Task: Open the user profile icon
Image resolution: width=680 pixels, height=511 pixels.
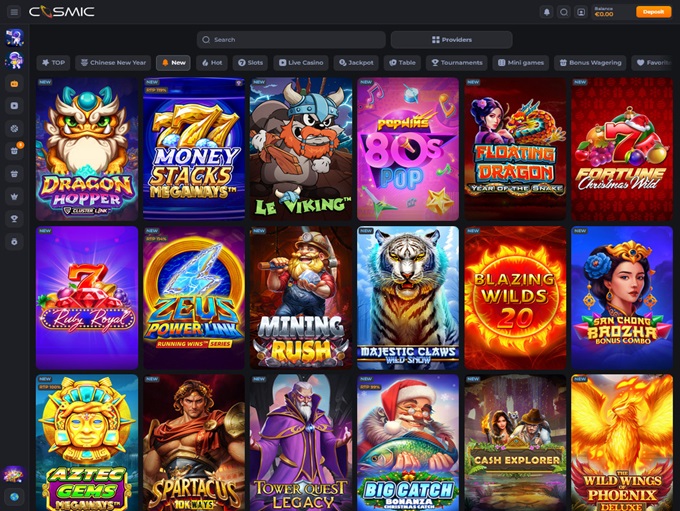Action: [x=581, y=12]
